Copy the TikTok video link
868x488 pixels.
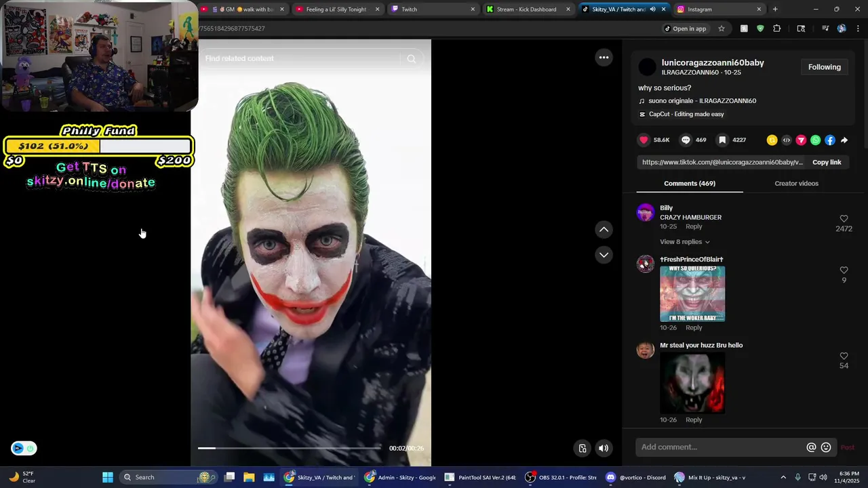coord(827,162)
